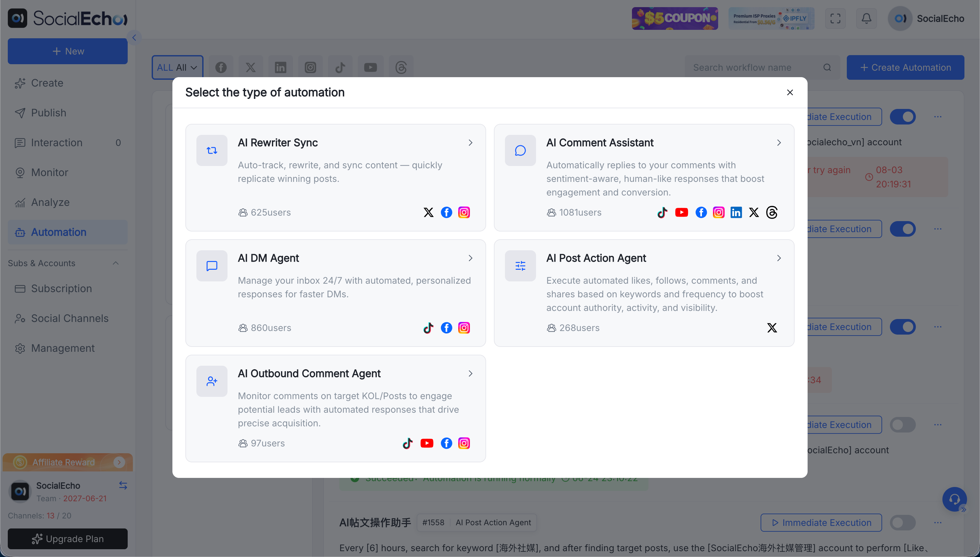Click the Facebook icon in AI DM Agent card
980x557 pixels.
446,328
